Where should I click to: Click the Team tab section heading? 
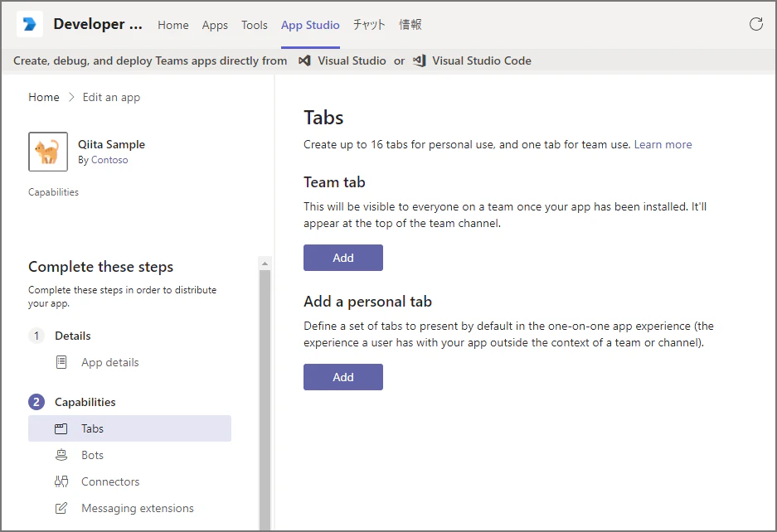pos(334,181)
